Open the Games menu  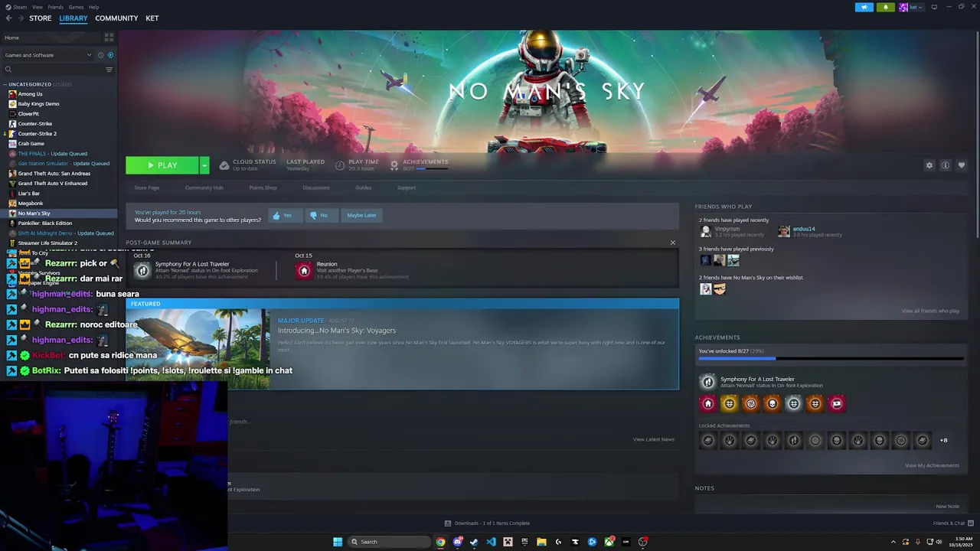[x=76, y=7]
